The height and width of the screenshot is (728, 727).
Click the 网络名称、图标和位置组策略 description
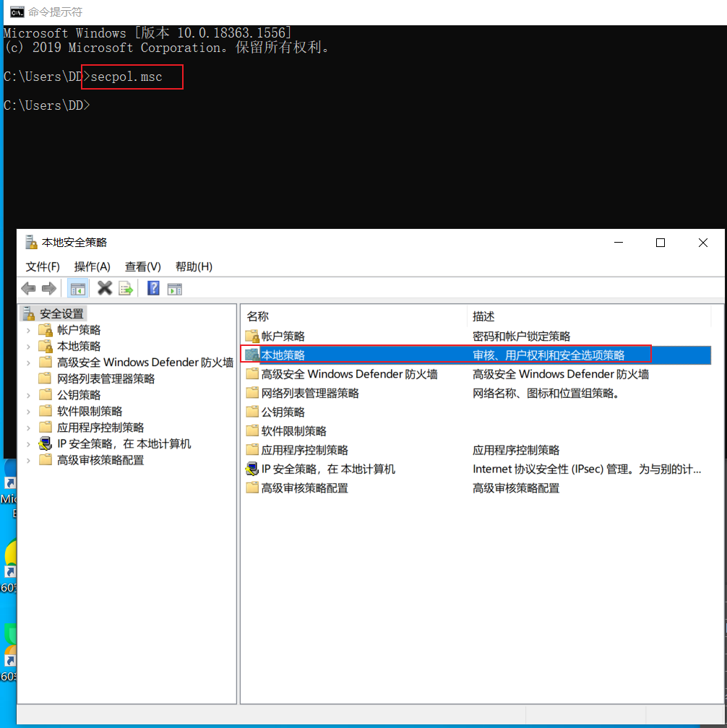[546, 393]
